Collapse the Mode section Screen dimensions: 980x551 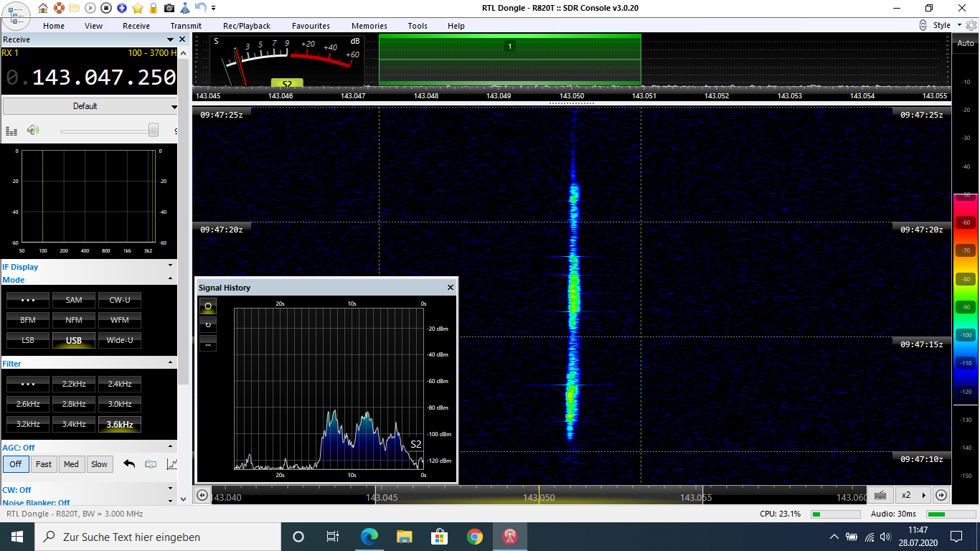[x=171, y=279]
